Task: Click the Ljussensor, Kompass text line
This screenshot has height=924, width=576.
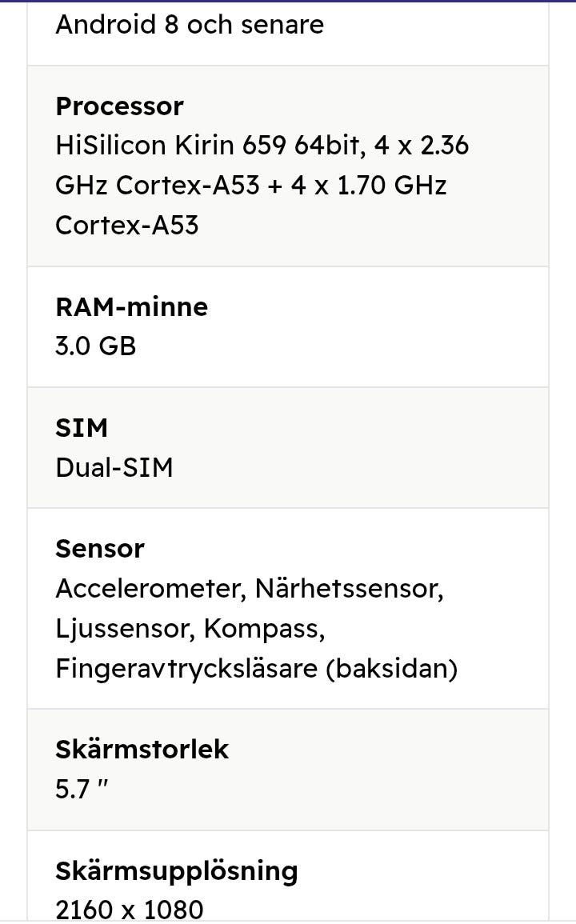Action: click(190, 629)
